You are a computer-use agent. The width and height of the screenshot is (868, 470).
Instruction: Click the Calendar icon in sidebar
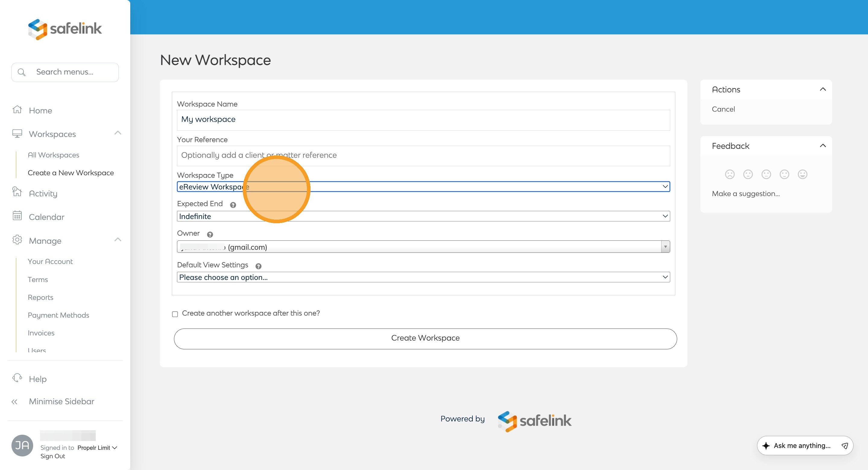tap(17, 216)
